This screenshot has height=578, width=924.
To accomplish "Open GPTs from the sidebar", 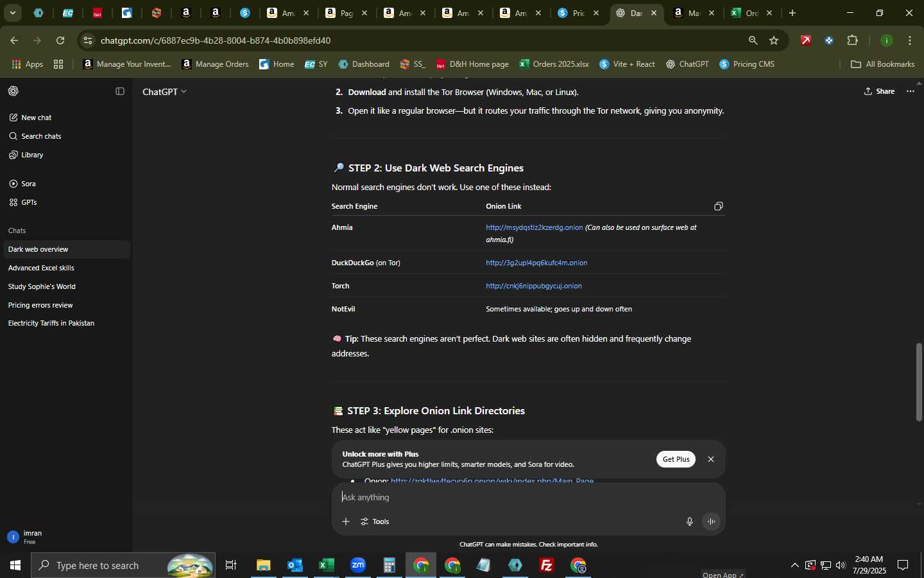I will pyautogui.click(x=23, y=202).
